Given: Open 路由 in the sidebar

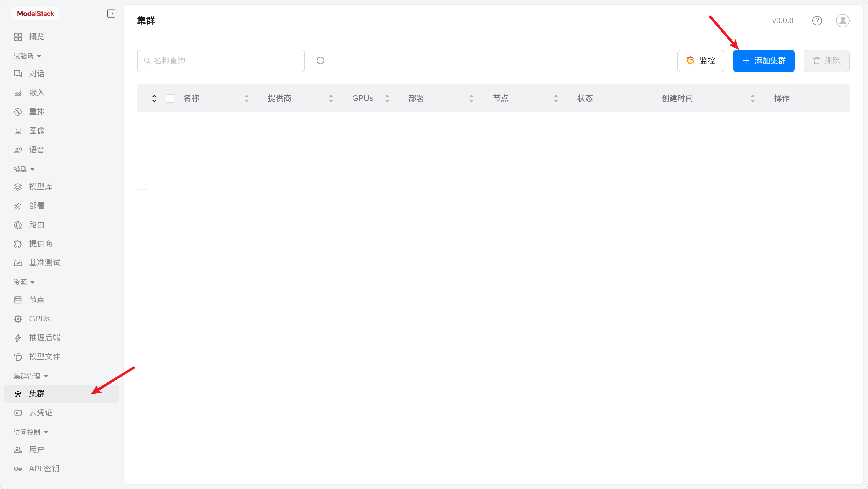Looking at the screenshot, I should point(62,225).
